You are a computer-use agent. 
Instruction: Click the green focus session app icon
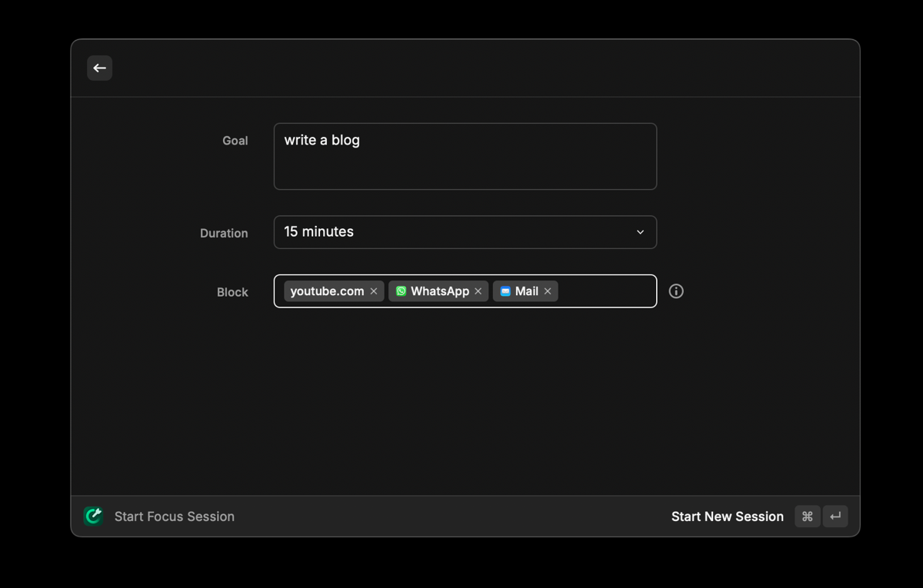[93, 517]
